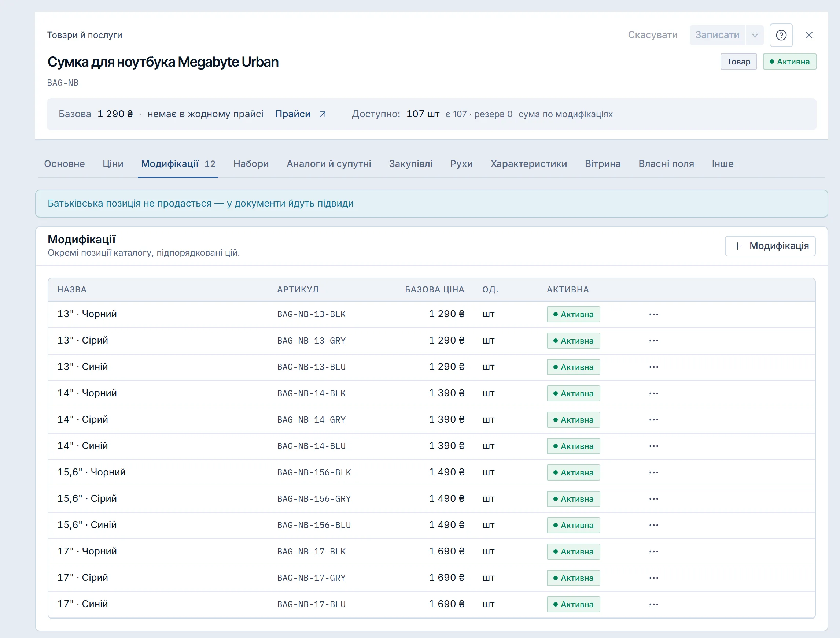Open row actions for 13" · Синій

click(653, 367)
